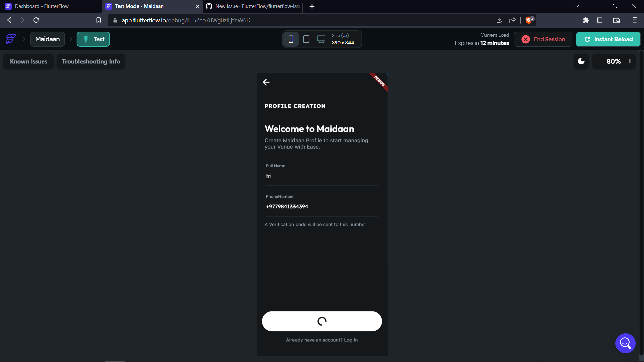This screenshot has height=362, width=644.
Task: Open the floating magnifier search tool
Action: [x=625, y=343]
